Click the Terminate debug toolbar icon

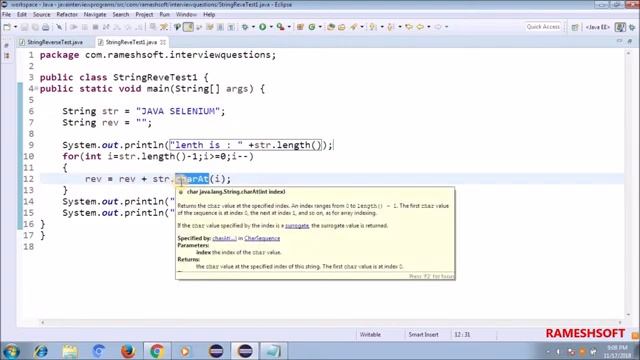point(95,27)
